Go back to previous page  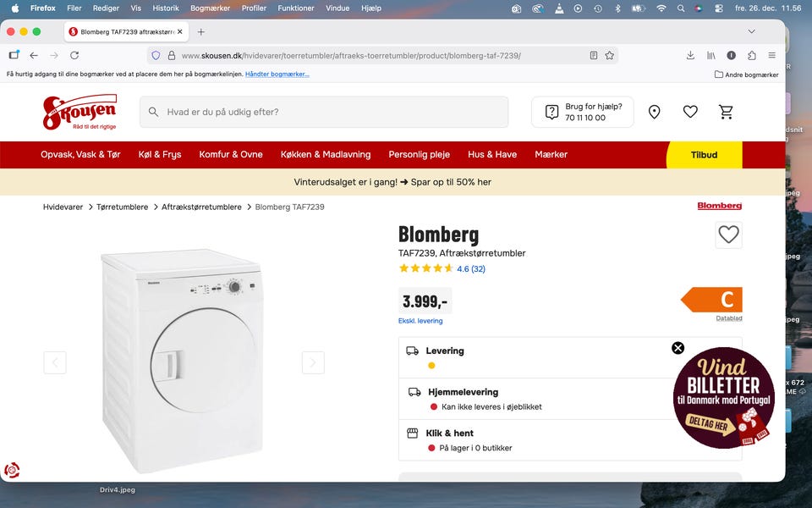pos(34,56)
